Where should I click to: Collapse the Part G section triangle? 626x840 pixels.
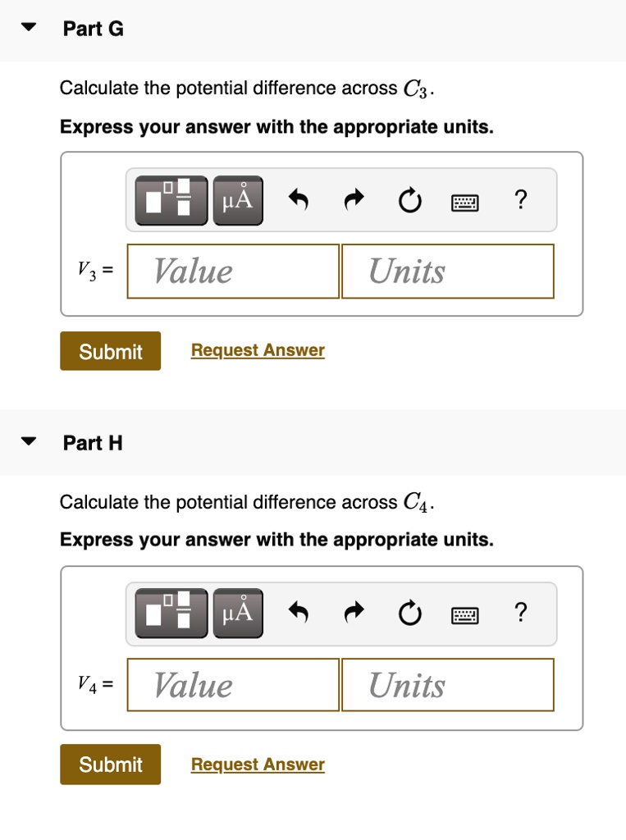pos(27,27)
